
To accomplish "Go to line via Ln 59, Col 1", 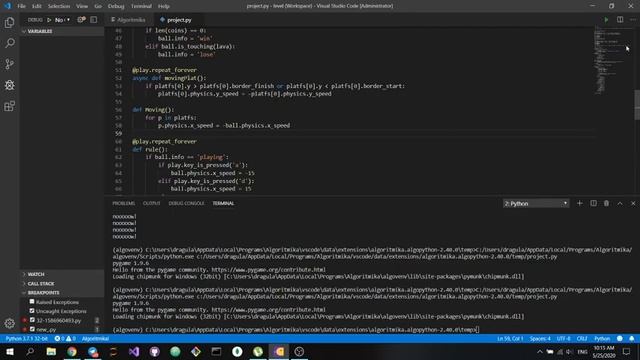I will 510,338.
